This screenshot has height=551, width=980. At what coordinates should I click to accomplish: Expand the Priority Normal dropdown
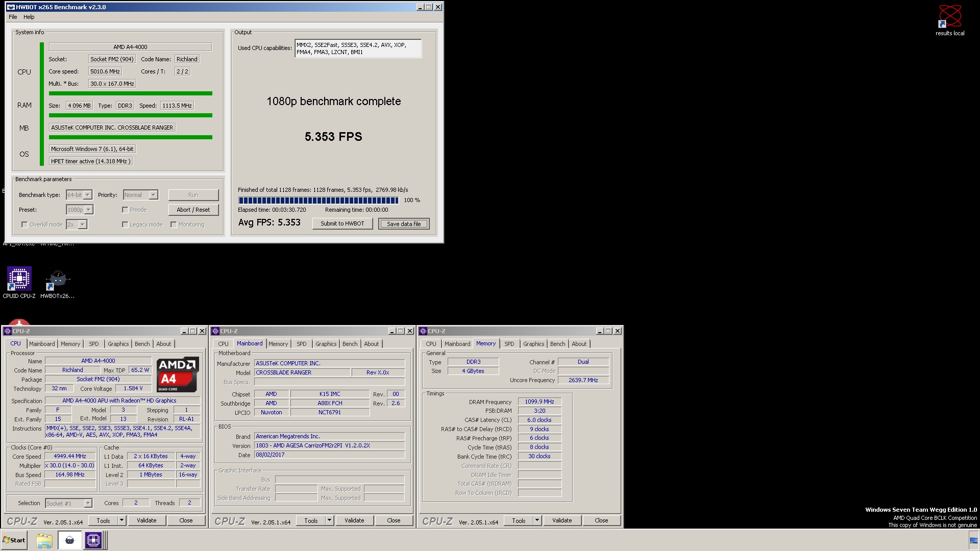click(x=153, y=195)
